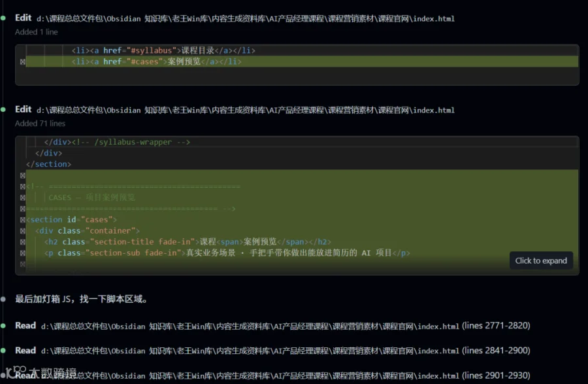
Task: Click the "Added 71 lines" summary text
Action: 40,124
